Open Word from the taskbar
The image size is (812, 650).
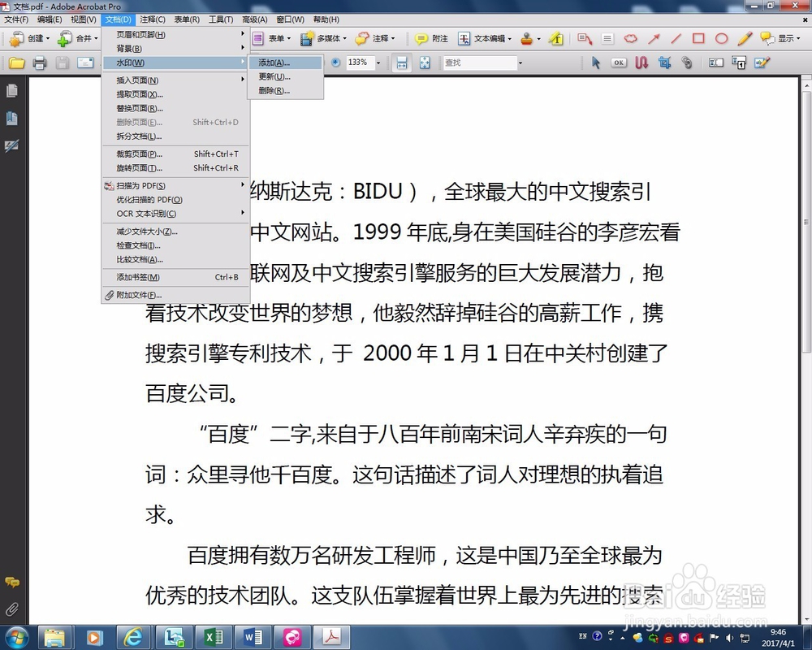pos(253,636)
